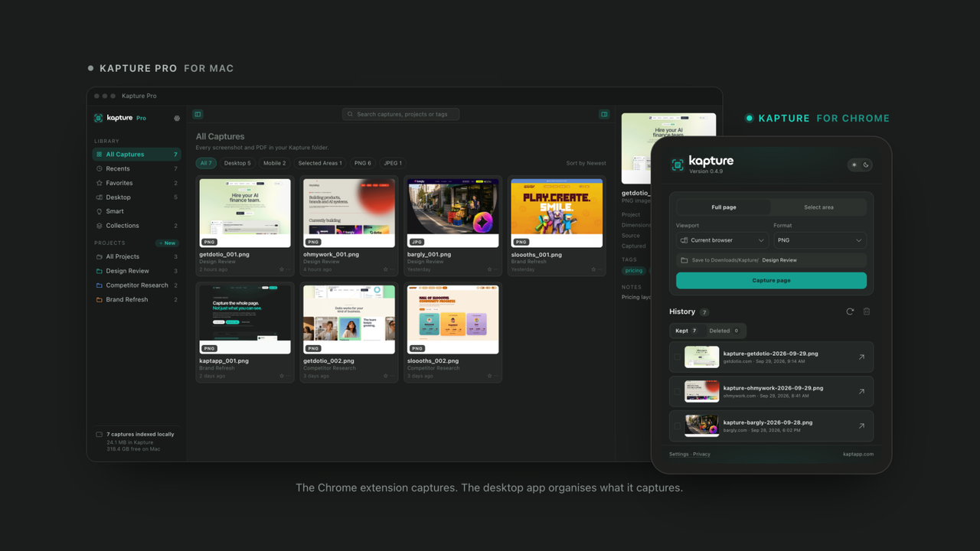Image resolution: width=980 pixels, height=551 pixels.
Task: Open Privacy link in extension footer
Action: point(702,454)
